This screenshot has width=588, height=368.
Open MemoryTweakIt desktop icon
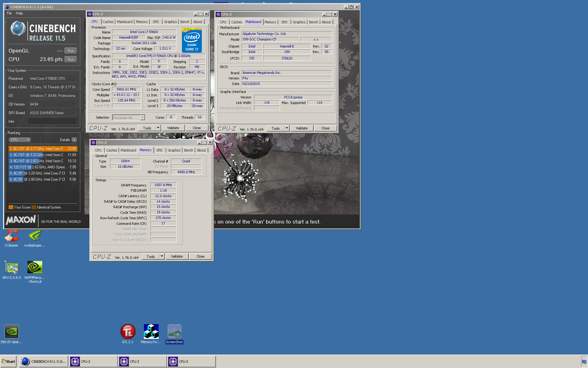pos(151,334)
